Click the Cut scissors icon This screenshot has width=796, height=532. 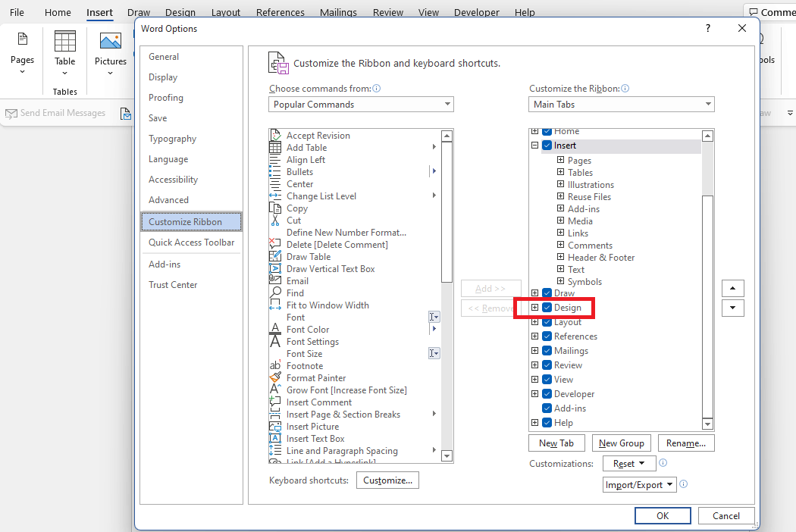click(275, 221)
